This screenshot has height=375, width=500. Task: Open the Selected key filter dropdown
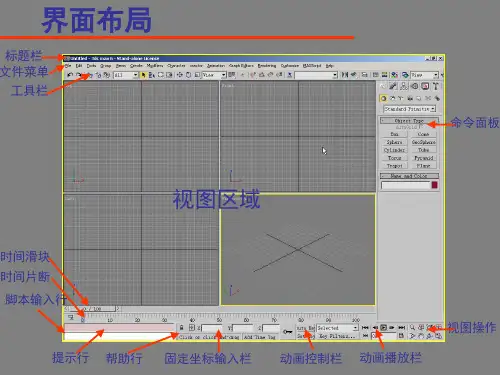(x=337, y=328)
